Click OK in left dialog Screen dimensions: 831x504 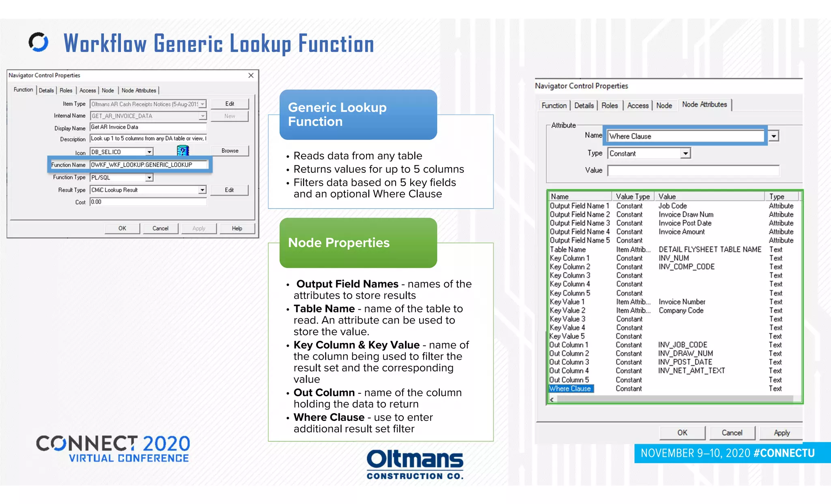click(122, 228)
